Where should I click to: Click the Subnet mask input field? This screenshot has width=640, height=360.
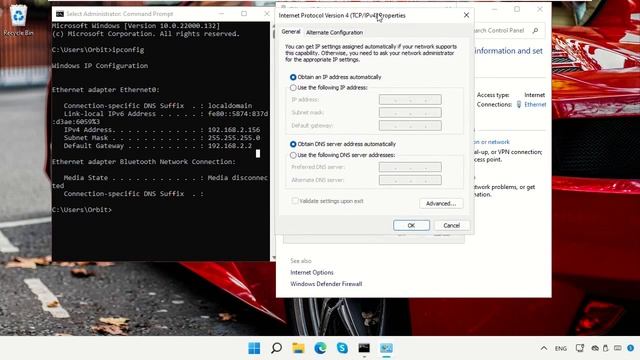point(410,113)
